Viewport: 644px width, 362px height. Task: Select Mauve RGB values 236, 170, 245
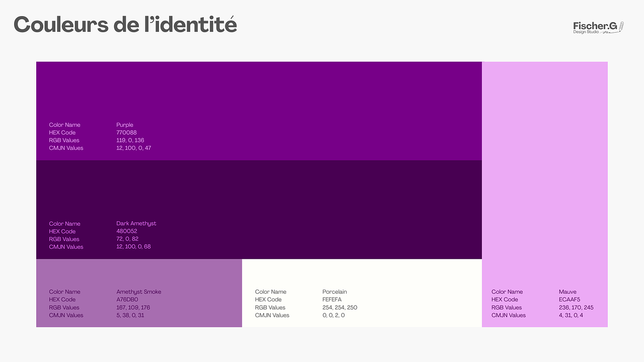coord(576,308)
